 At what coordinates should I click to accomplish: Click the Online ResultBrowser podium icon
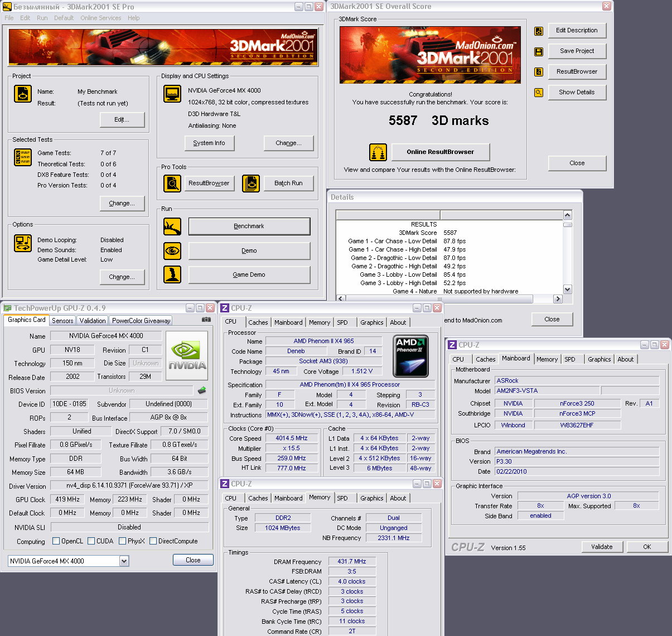coord(378,152)
